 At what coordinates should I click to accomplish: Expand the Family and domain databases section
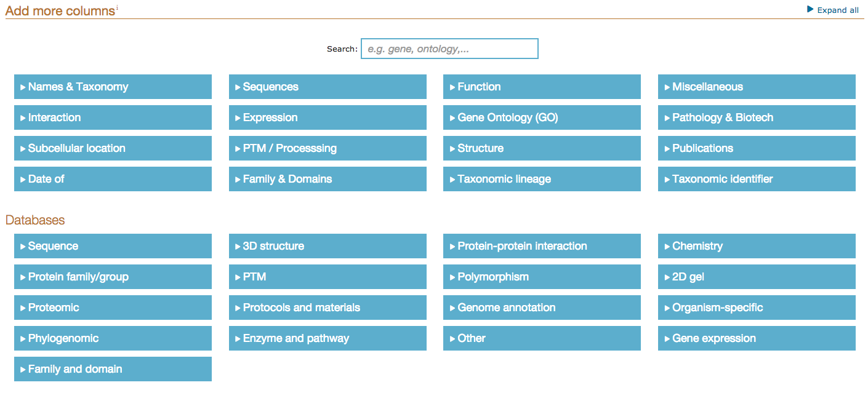113,369
